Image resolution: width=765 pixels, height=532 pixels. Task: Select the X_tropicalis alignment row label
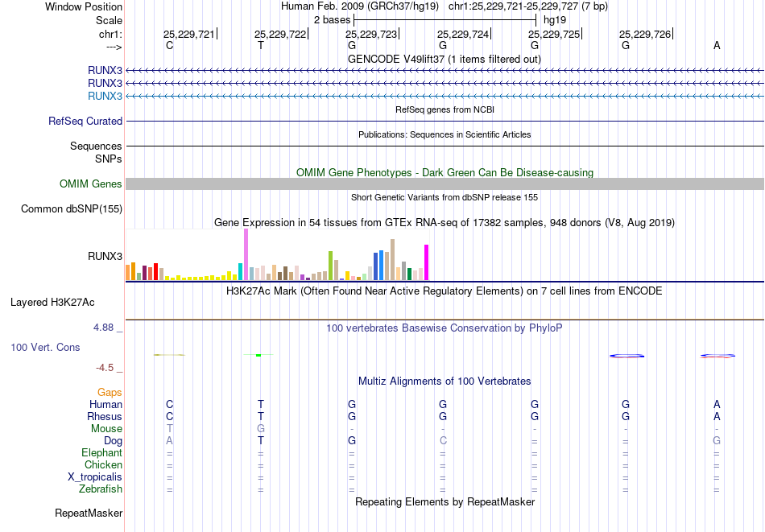[x=95, y=477]
